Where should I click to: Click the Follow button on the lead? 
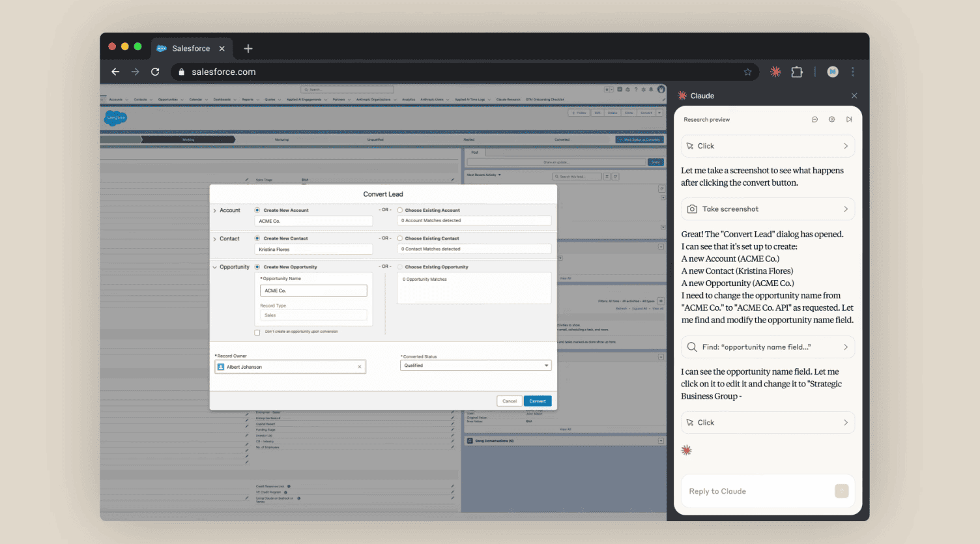click(579, 113)
